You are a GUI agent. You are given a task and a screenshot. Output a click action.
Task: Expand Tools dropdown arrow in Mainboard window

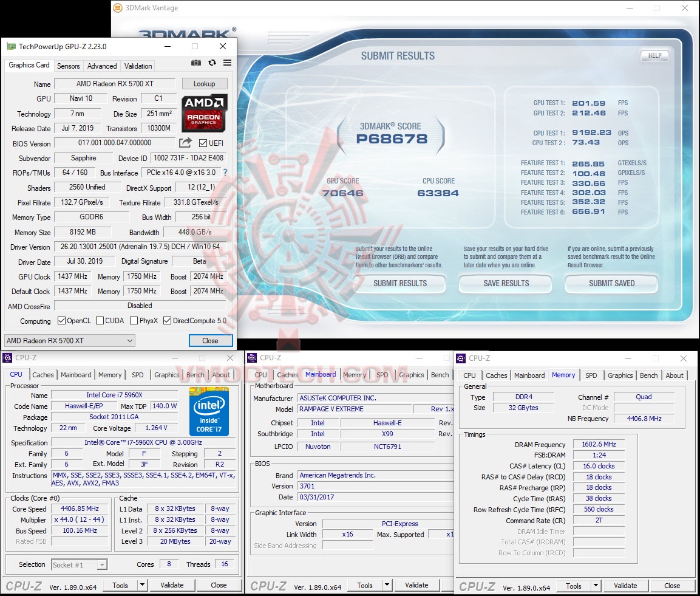[387, 585]
